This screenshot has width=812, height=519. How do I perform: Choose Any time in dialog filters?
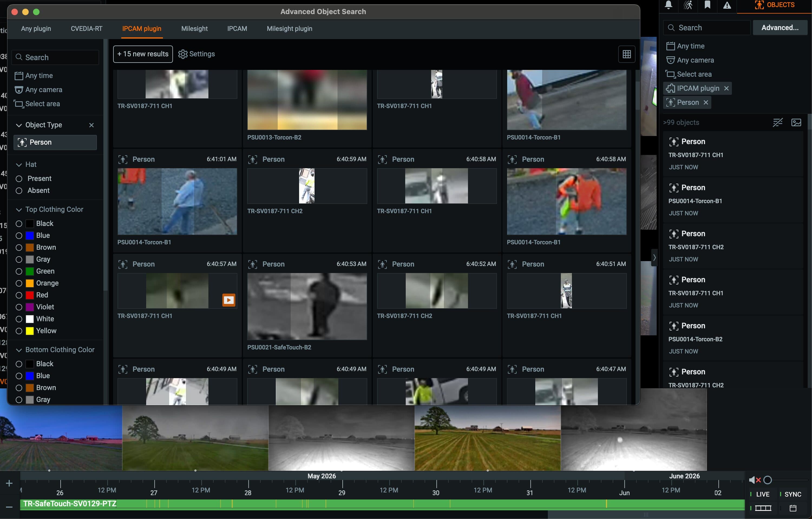(x=34, y=76)
